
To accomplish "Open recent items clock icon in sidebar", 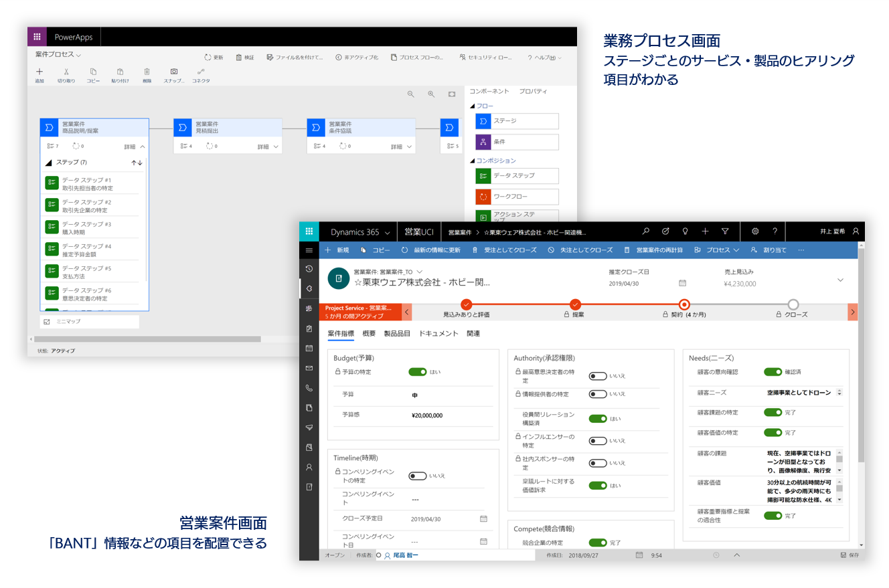I will coord(309,268).
